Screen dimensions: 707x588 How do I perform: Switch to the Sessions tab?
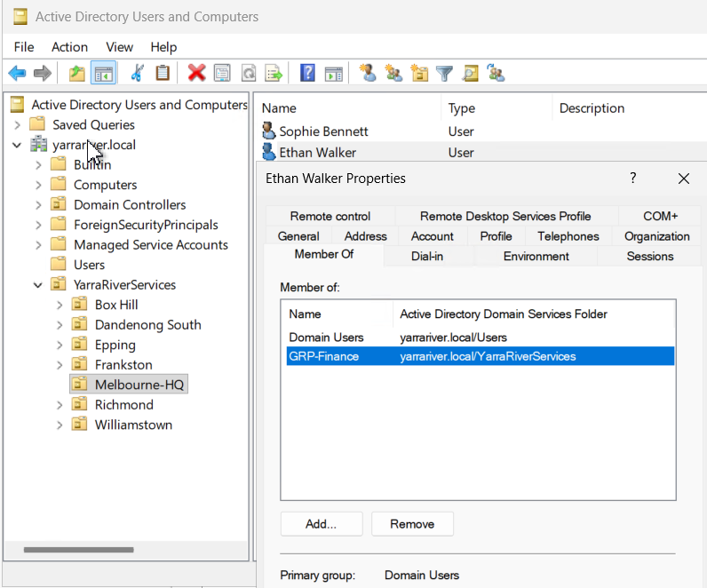(x=650, y=256)
